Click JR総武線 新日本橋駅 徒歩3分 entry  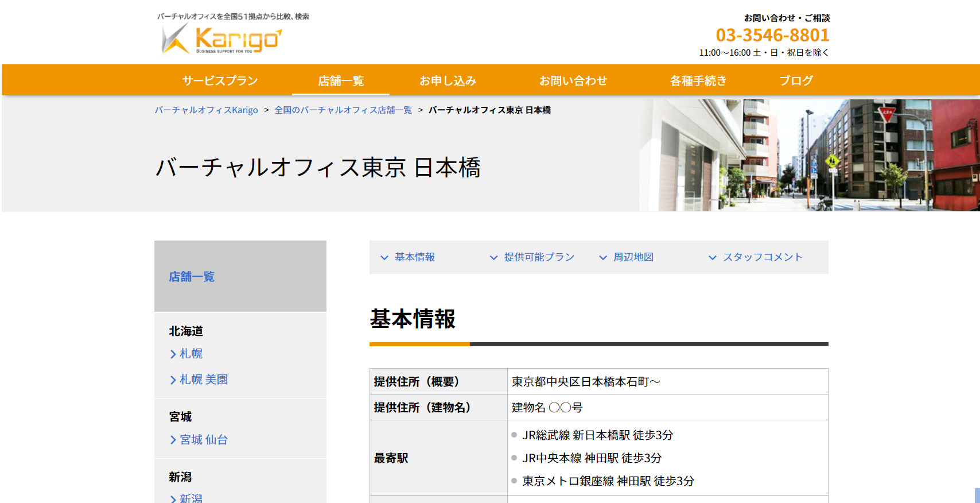point(597,435)
